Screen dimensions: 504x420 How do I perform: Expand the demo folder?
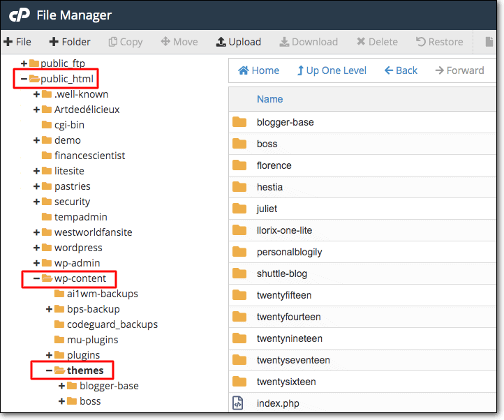(36, 140)
